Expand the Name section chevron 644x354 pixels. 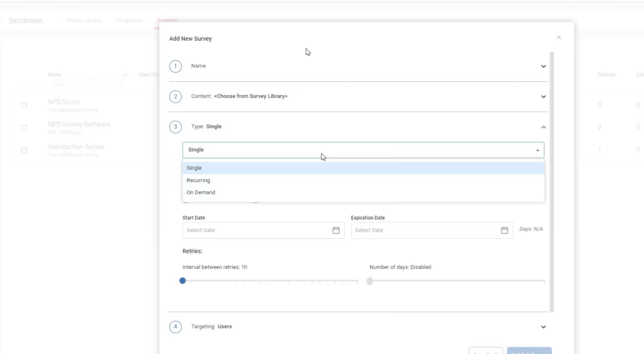point(543,67)
